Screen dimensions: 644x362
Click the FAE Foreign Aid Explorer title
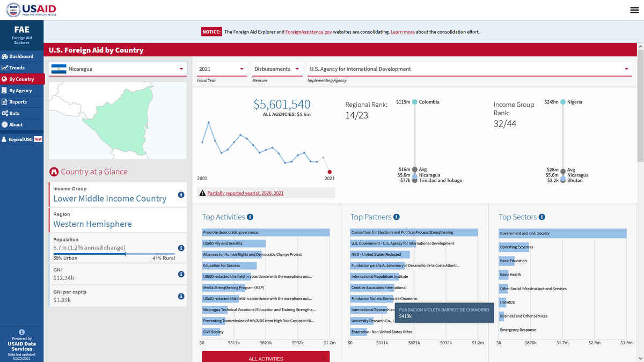pos(22,34)
